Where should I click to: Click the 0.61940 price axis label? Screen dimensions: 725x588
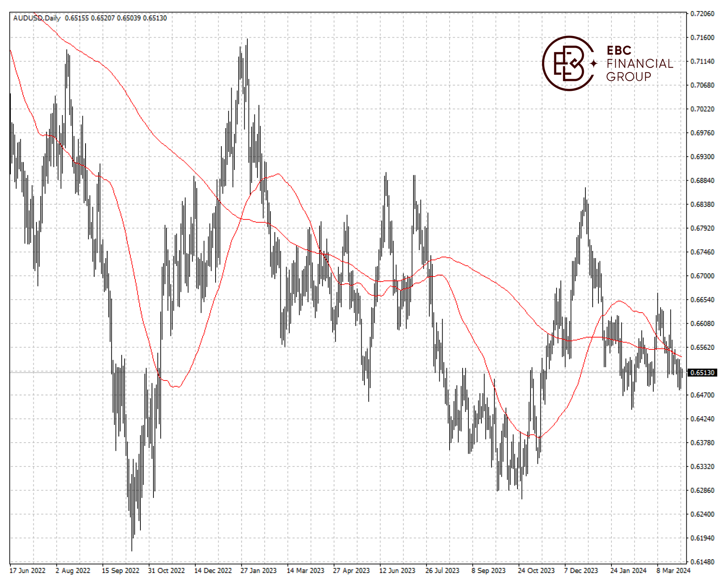click(702, 538)
